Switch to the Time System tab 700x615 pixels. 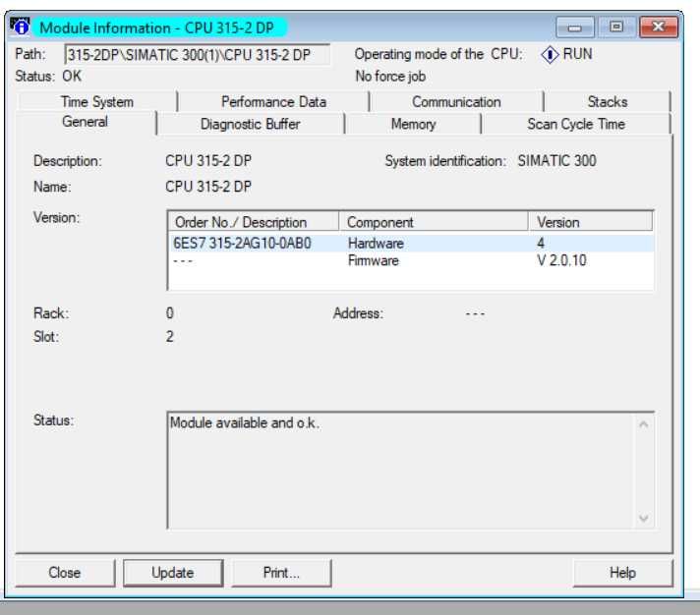coord(97,102)
